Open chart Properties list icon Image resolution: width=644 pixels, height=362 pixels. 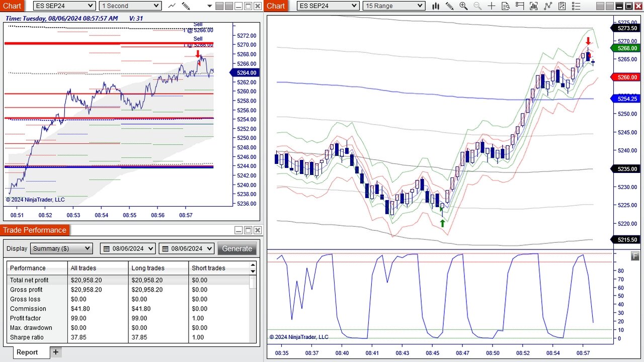576,6
